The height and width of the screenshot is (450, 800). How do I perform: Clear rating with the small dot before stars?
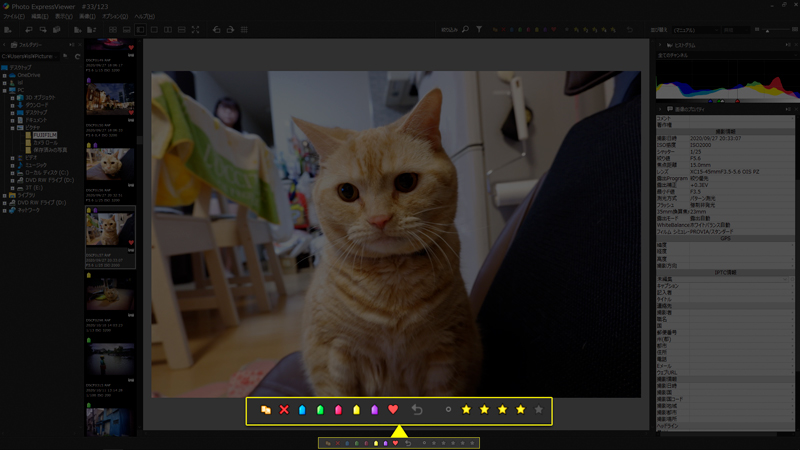tap(448, 410)
